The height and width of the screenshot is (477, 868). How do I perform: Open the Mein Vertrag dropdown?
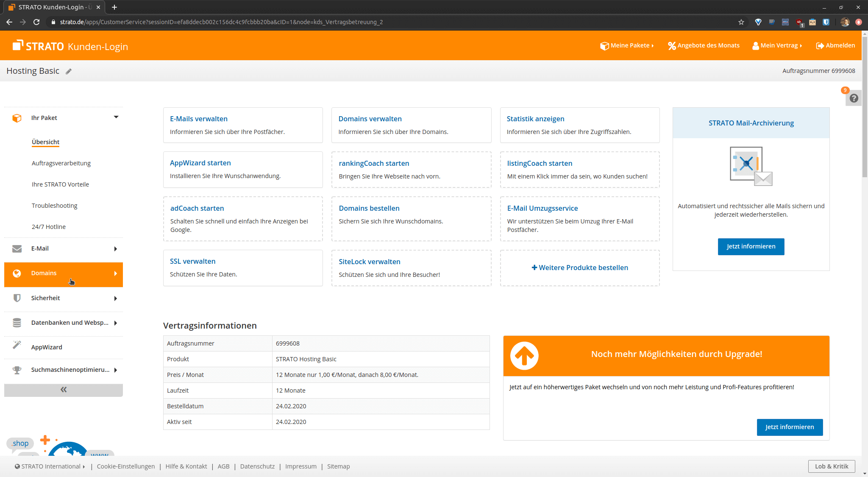coord(777,45)
